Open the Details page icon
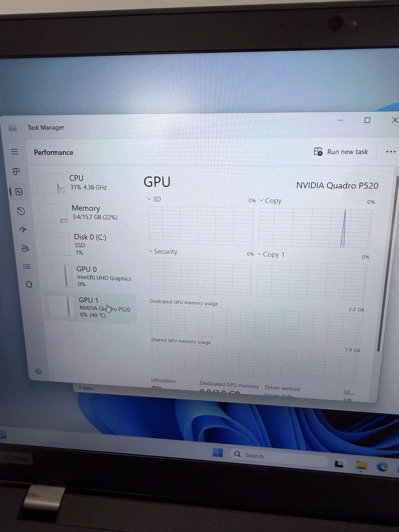This screenshot has width=399, height=532. tap(27, 266)
